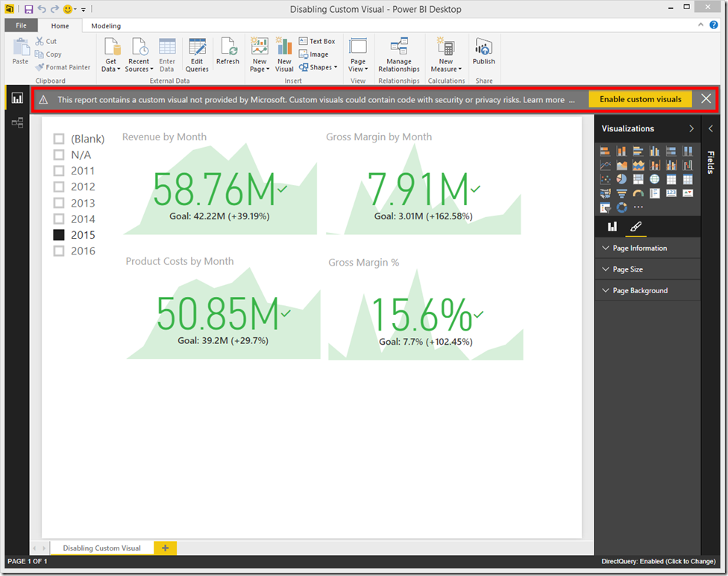Switch to the Fields bar-chart tab
This screenshot has width=728, height=576.
612,227
